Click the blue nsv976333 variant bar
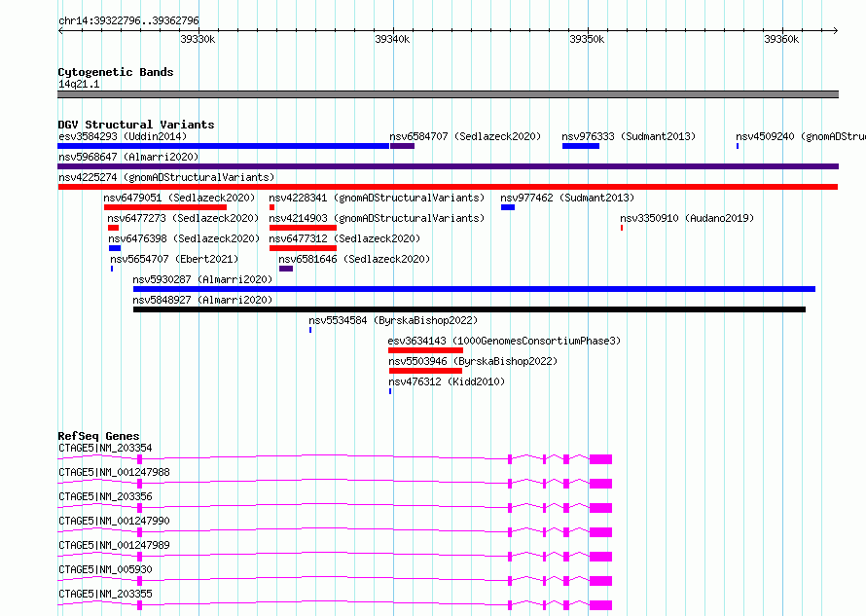 coord(581,146)
